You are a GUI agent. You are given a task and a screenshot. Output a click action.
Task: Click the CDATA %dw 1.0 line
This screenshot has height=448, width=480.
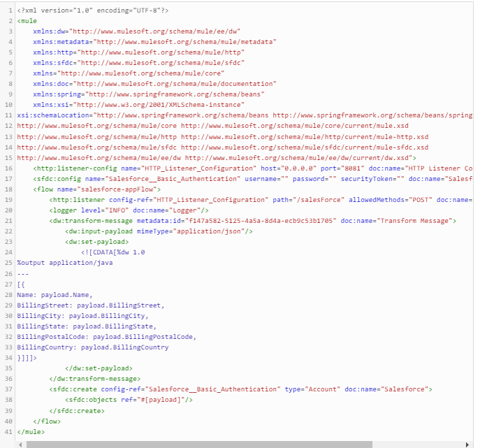pos(113,252)
